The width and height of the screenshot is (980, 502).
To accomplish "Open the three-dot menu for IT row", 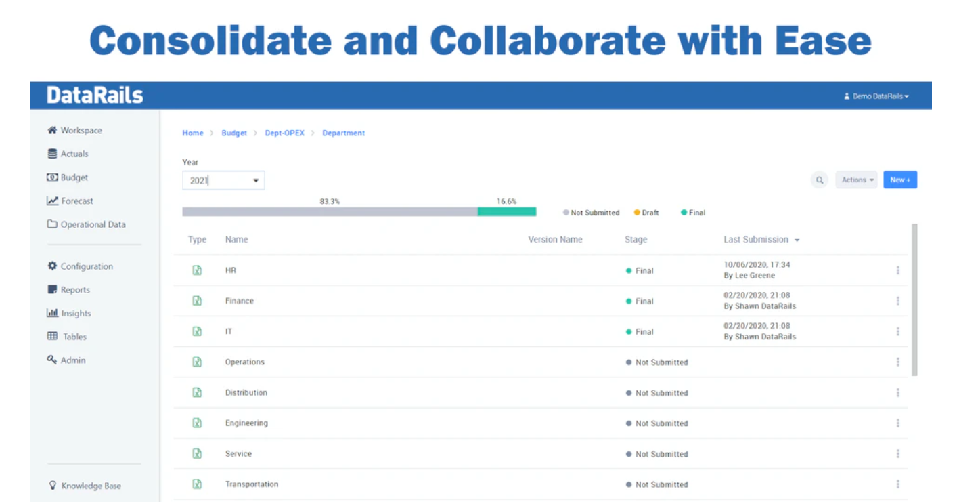I will 898,331.
